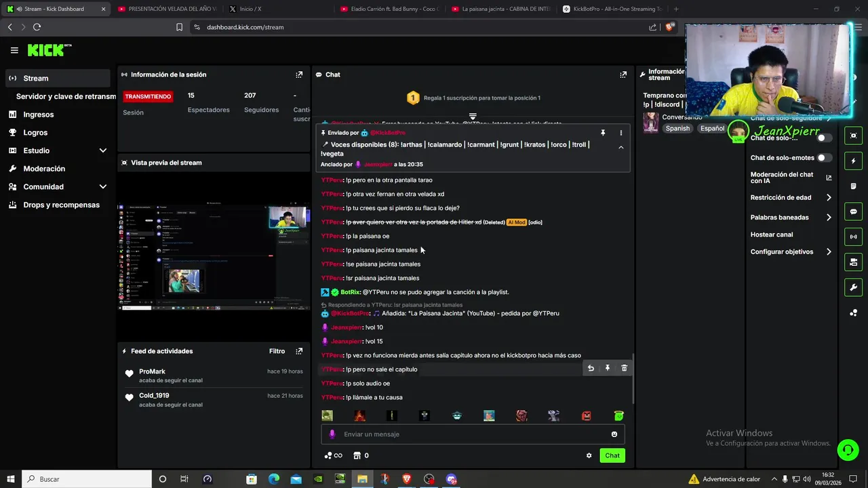The width and height of the screenshot is (868, 488).
Task: Open the Windows Start menu
Action: point(10,479)
